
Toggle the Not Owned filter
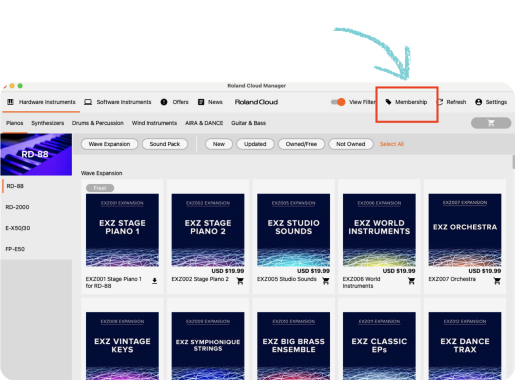click(x=351, y=144)
